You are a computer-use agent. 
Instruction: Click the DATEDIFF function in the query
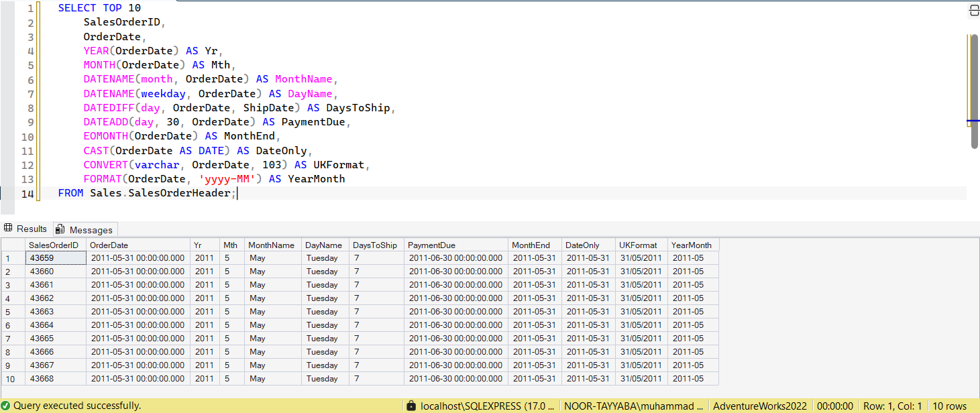[x=109, y=108]
